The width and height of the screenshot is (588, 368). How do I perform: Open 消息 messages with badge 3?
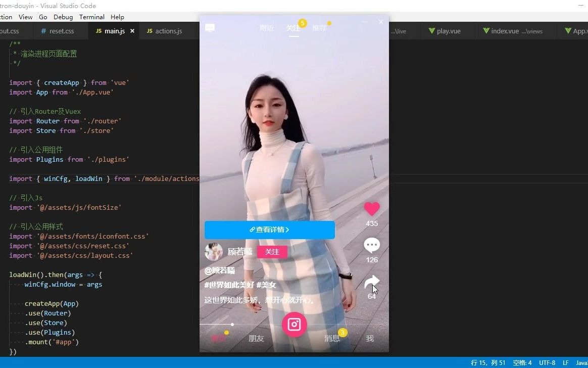coord(332,339)
